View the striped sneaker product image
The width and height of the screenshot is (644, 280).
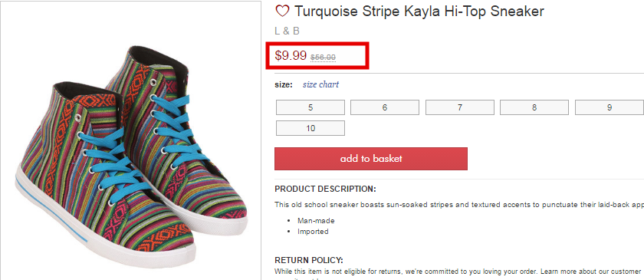[x=131, y=156]
